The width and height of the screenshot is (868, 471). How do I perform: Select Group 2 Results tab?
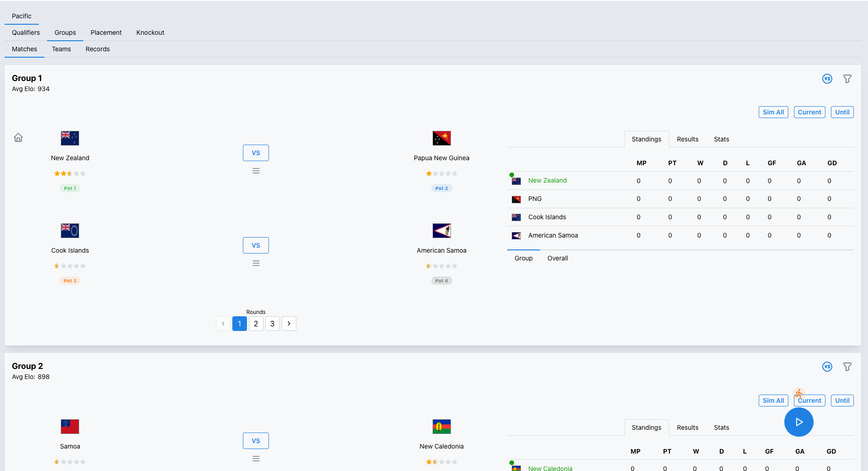click(x=687, y=428)
